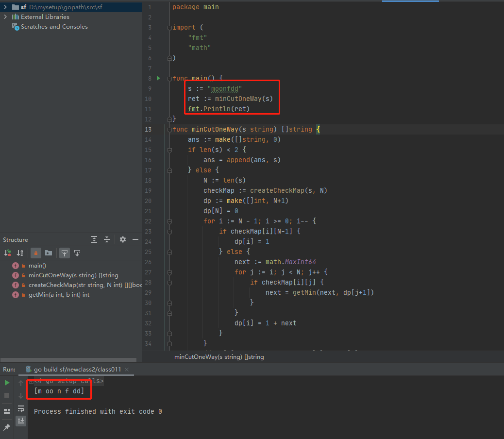Click package main on line 1
Viewport: 504px width, 439px height.
click(x=195, y=7)
